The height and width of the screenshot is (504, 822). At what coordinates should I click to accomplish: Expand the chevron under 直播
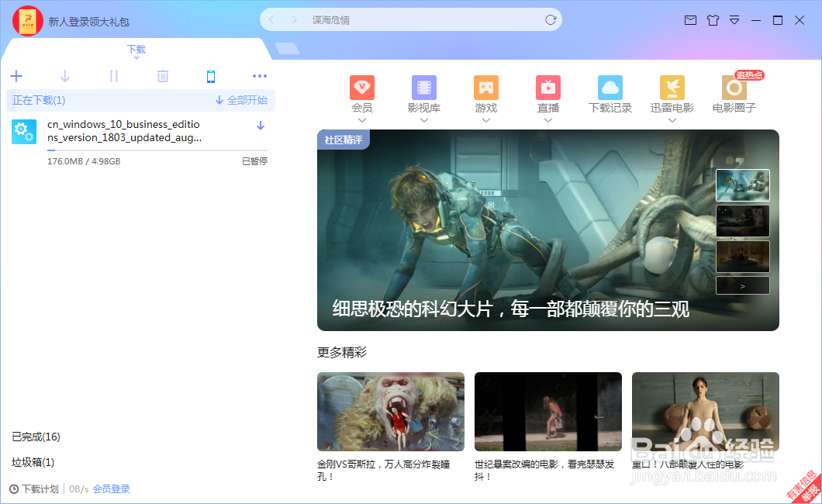(547, 120)
